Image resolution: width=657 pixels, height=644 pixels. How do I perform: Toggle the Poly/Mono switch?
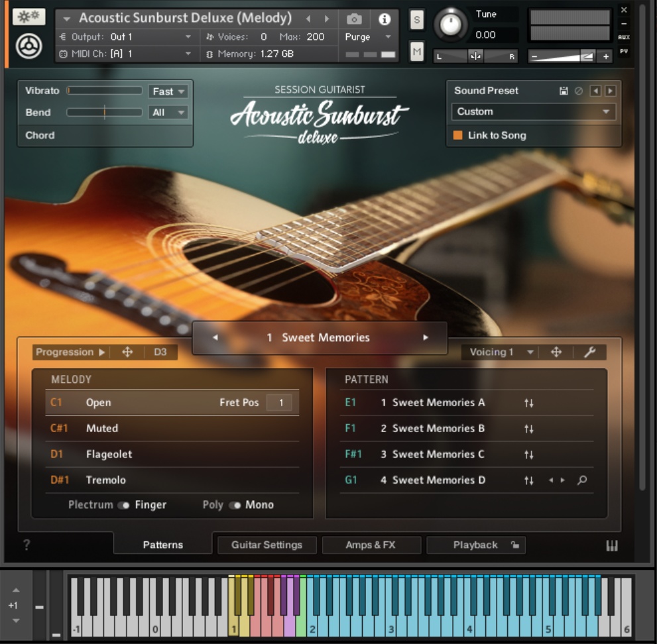point(235,505)
